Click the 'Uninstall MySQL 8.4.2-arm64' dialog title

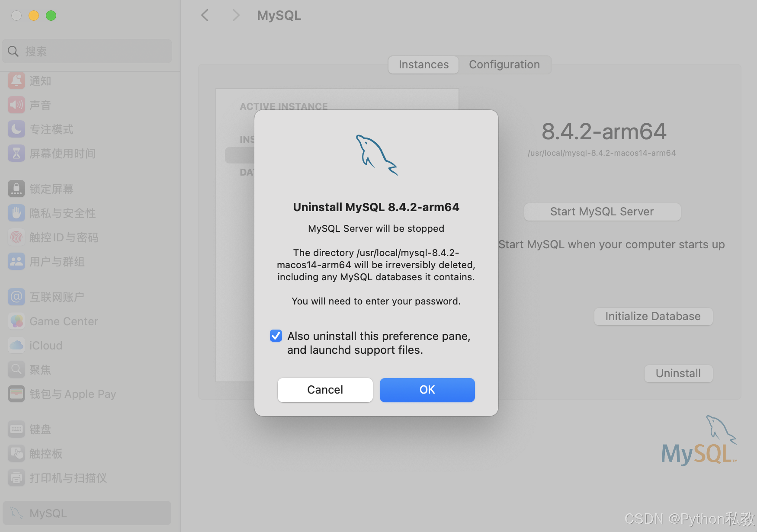(x=376, y=207)
